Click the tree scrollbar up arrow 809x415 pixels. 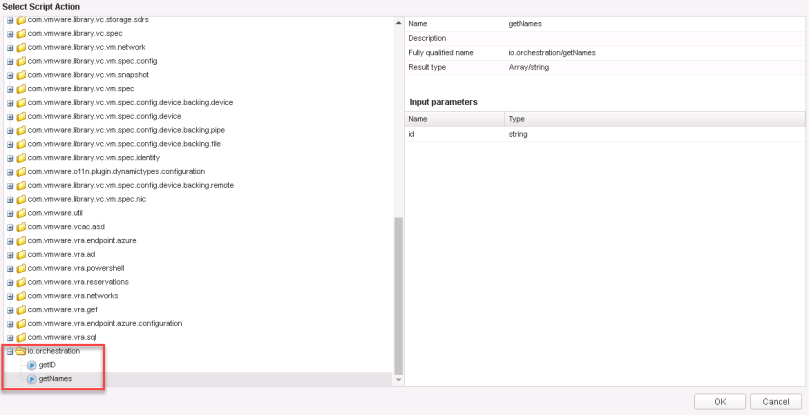point(399,23)
